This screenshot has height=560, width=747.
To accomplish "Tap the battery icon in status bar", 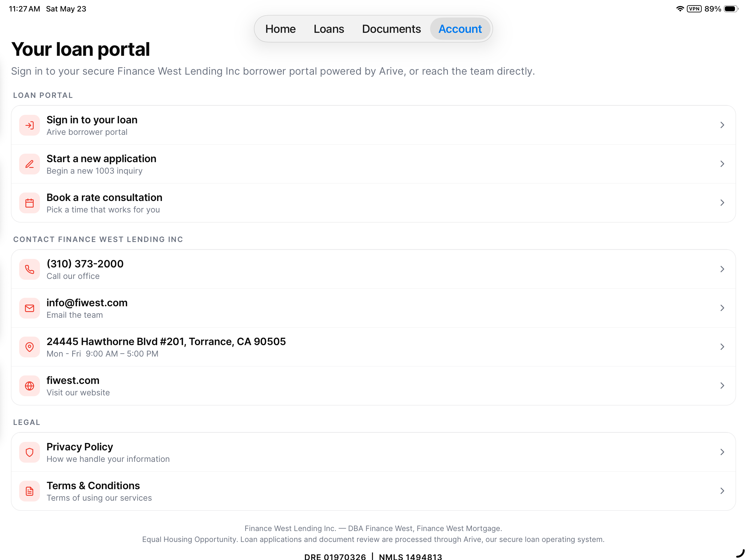I will click(x=731, y=9).
